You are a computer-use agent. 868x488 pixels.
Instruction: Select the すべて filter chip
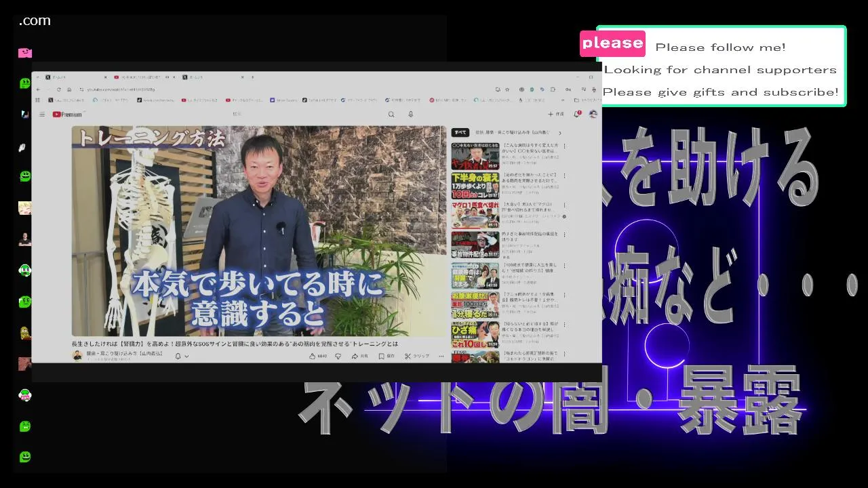(x=460, y=133)
